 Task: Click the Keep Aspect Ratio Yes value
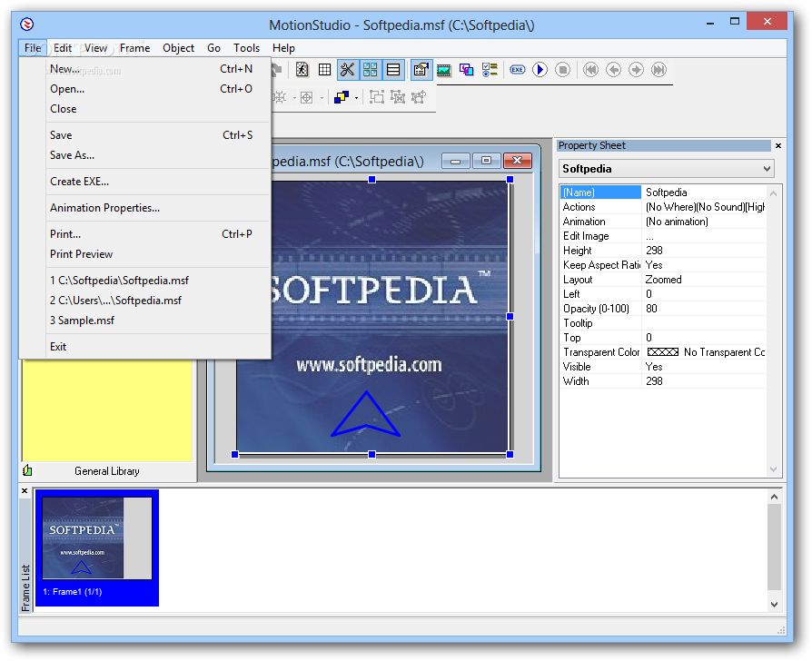point(703,265)
